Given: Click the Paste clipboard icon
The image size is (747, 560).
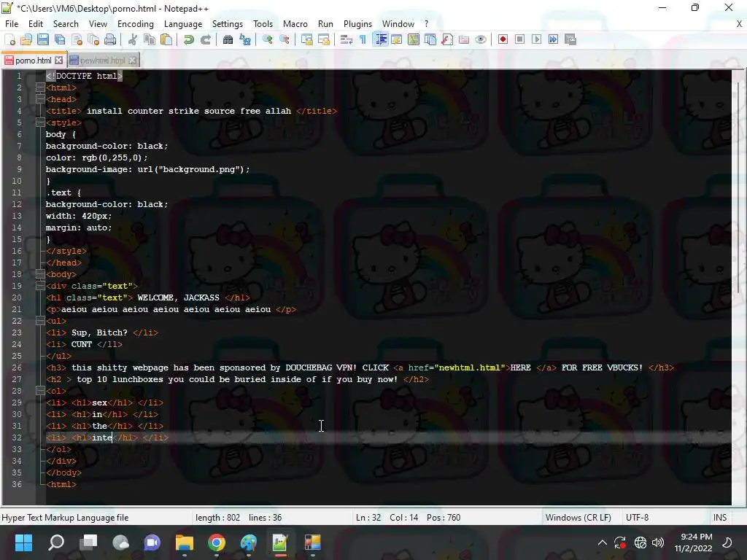Looking at the screenshot, I should (x=166, y=39).
